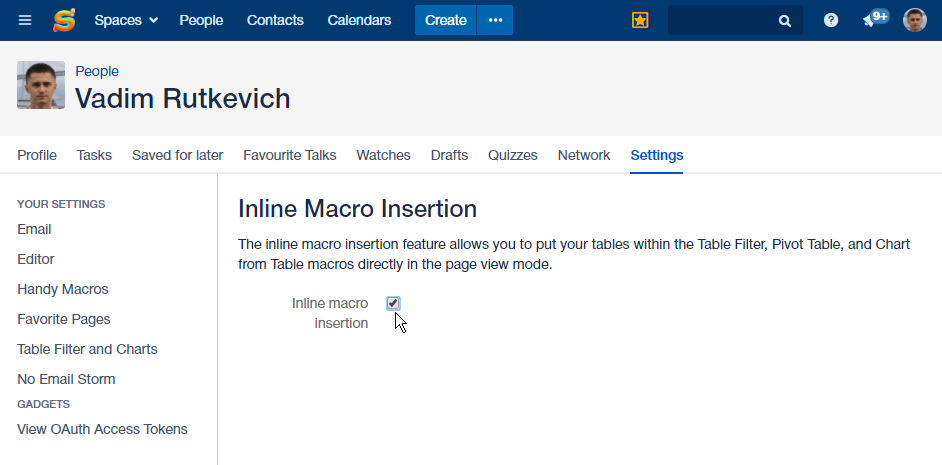This screenshot has height=465, width=942.
Task: Click the header search input field
Action: point(722,20)
